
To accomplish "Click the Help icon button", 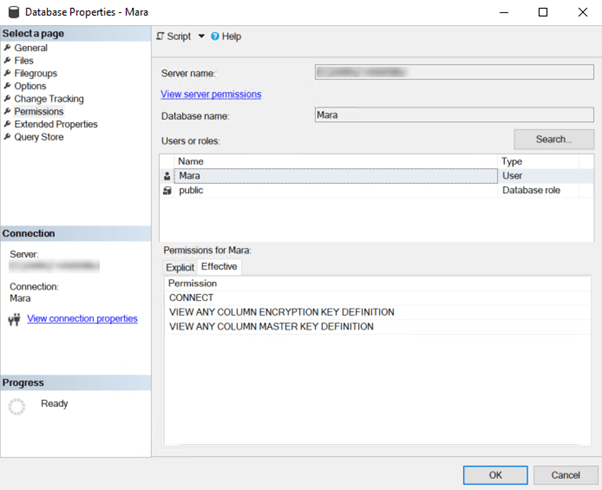I will pyautogui.click(x=226, y=36).
